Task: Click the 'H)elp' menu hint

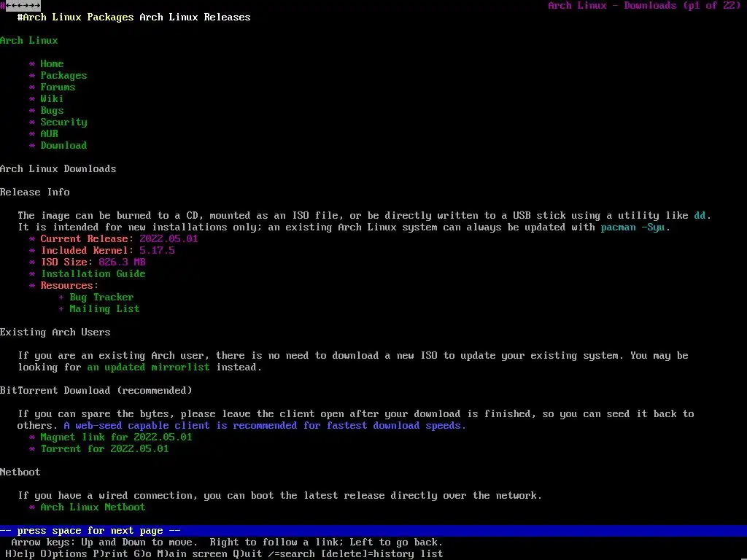Action: (20, 554)
